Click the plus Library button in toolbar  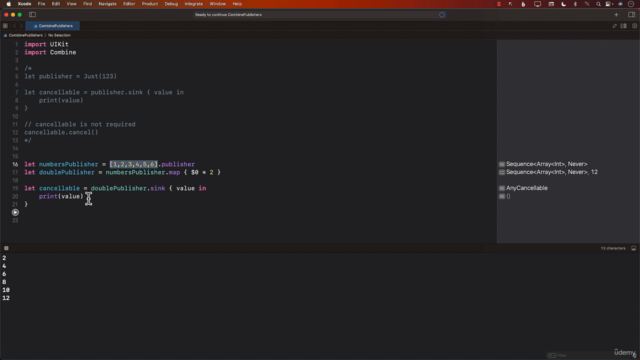(x=616, y=15)
